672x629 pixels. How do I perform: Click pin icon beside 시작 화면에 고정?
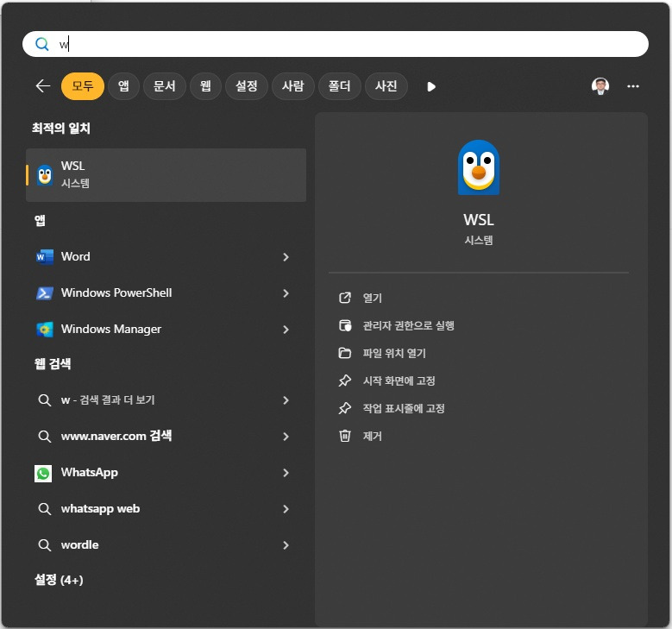click(x=345, y=381)
